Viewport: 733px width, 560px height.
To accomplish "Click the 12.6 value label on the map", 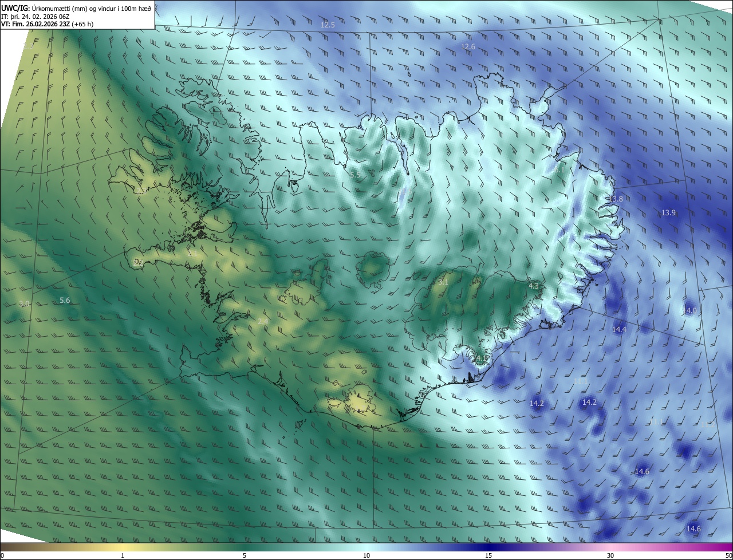I will pos(468,46).
